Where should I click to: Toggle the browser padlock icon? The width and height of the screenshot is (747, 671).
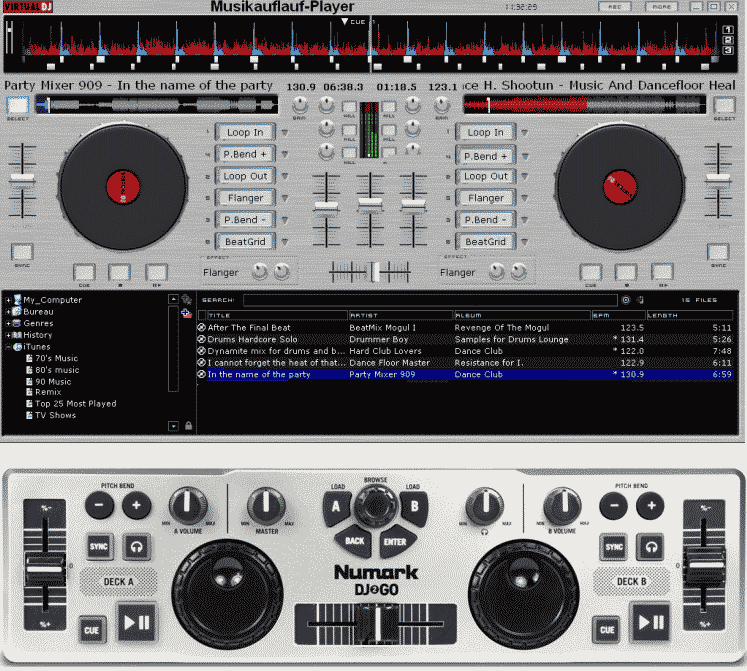click(189, 426)
